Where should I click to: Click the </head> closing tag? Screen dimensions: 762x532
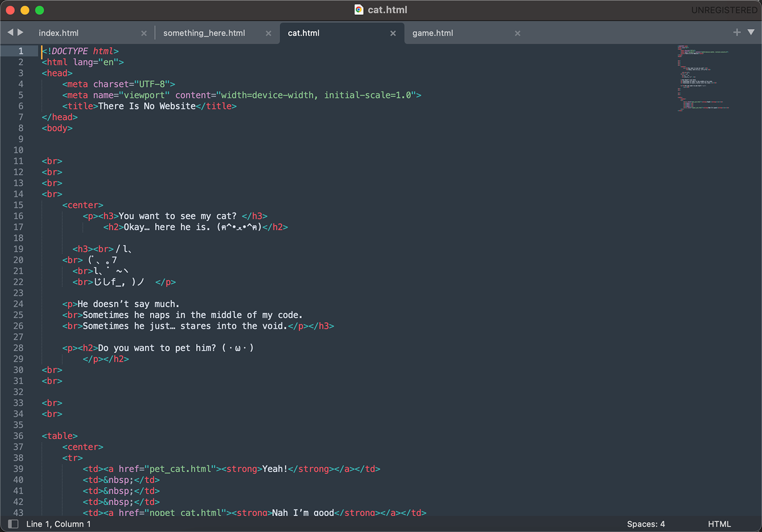(x=60, y=117)
